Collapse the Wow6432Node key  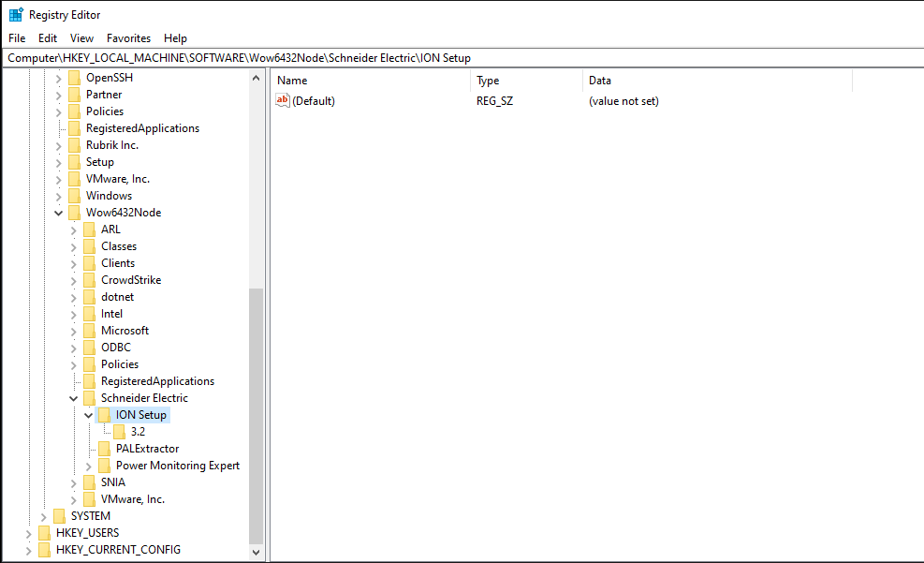pos(58,214)
